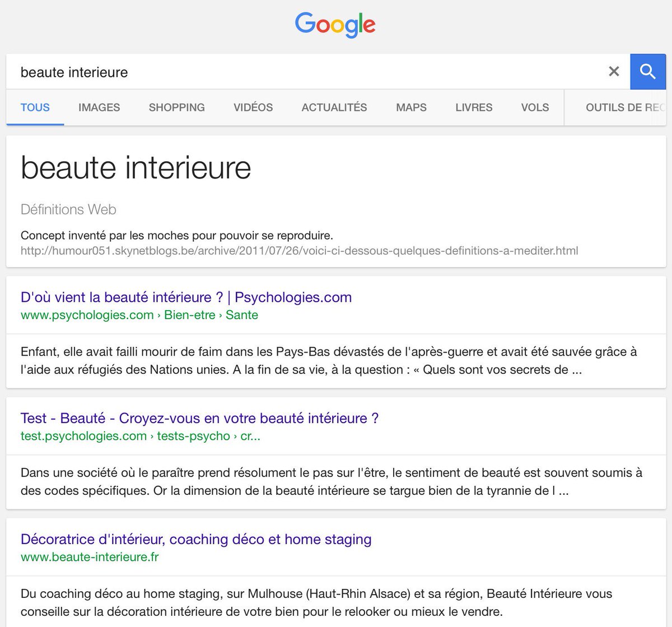Open the Psychologies.com article about beauté intérieure
The image size is (672, 627).
point(186,297)
